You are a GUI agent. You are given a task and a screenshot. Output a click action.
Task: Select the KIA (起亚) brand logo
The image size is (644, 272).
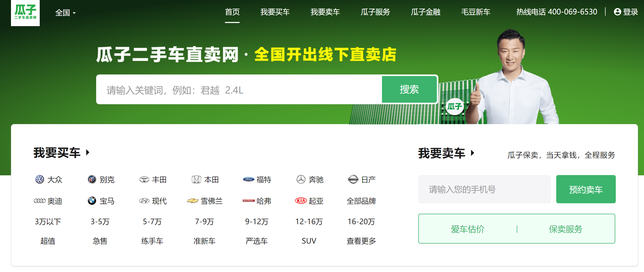(x=301, y=201)
